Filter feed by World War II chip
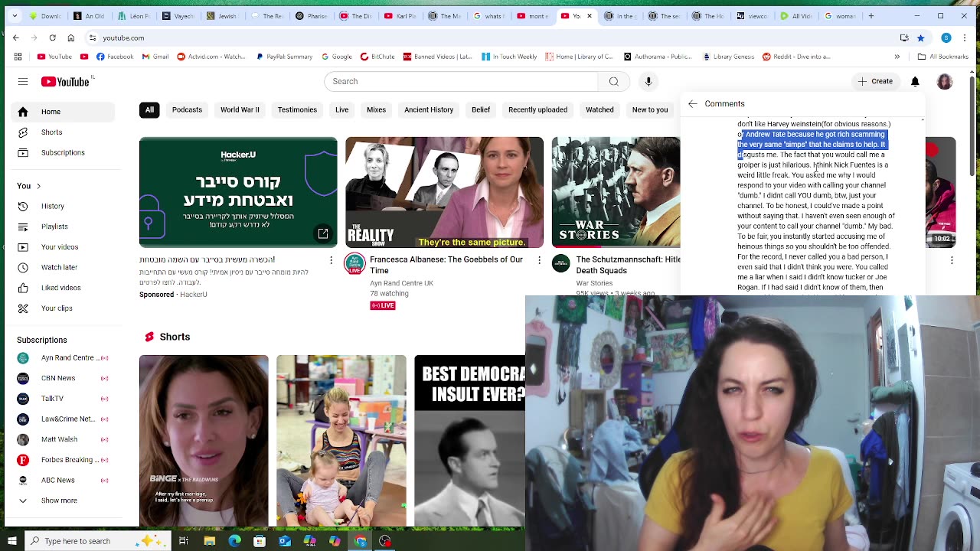Screen dimensions: 980x551 [240, 110]
